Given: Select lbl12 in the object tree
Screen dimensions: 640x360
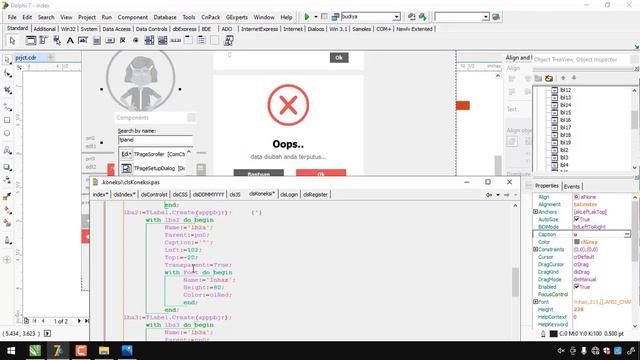Looking at the screenshot, I should tap(565, 90).
